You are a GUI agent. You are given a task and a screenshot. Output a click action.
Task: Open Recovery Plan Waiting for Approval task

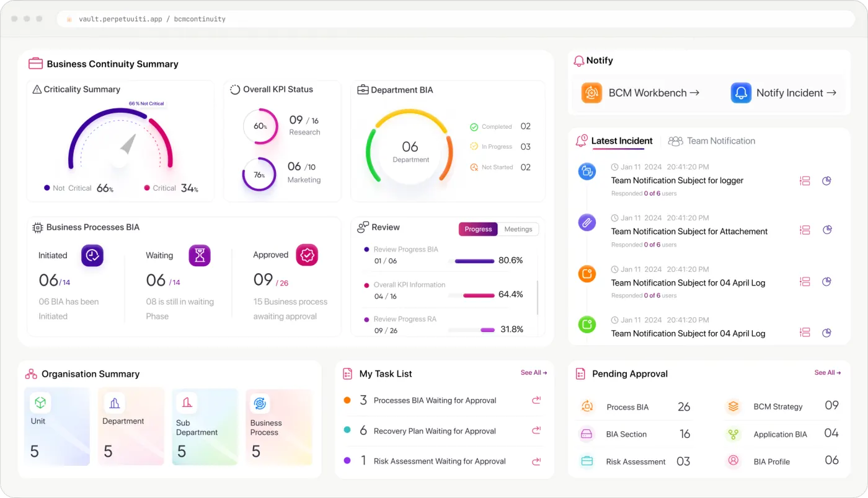[x=435, y=431]
